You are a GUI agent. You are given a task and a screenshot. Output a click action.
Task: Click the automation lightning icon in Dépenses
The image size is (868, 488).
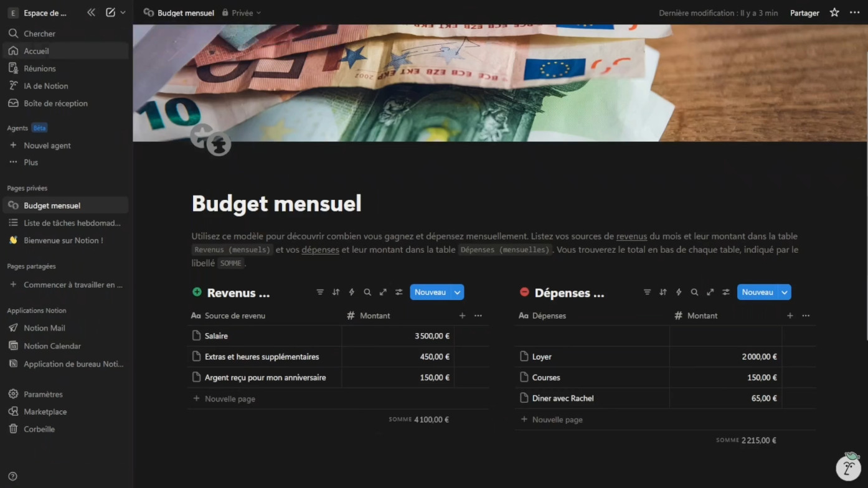click(679, 292)
